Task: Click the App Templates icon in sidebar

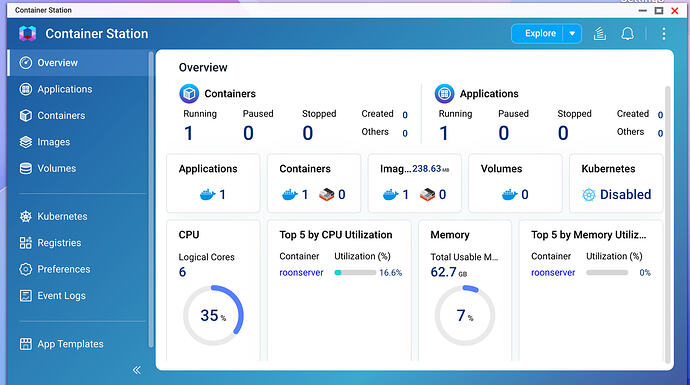Action: 26,344
